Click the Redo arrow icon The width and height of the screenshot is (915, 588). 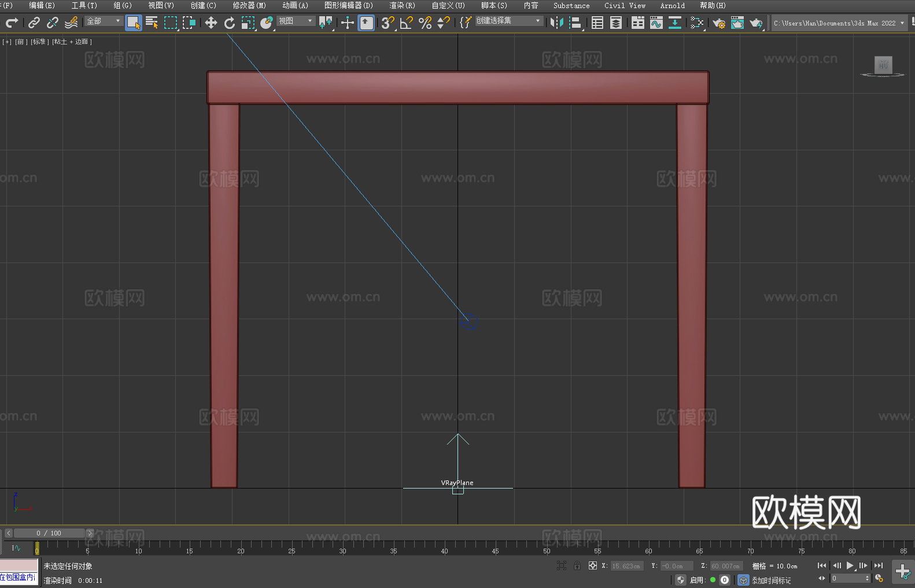(12, 23)
